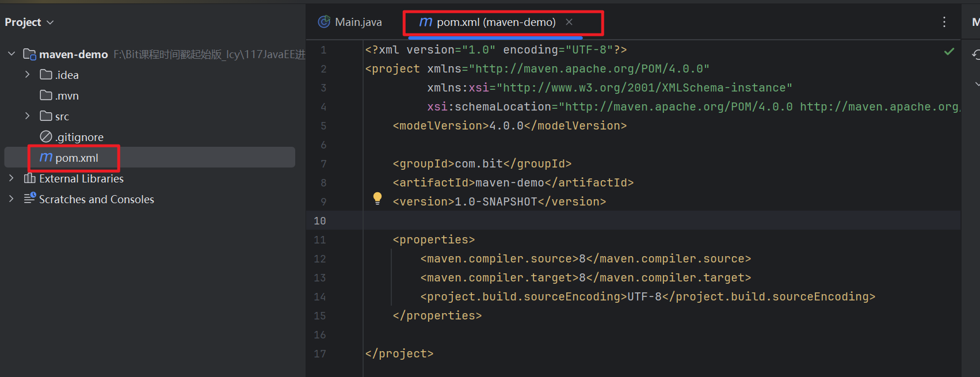Switch to the Main.java tab
980x377 pixels.
coord(350,22)
